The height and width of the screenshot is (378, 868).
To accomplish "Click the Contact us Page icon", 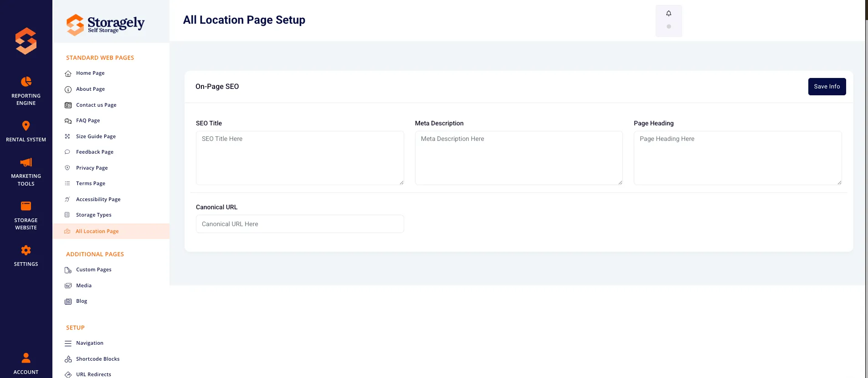I will point(68,105).
